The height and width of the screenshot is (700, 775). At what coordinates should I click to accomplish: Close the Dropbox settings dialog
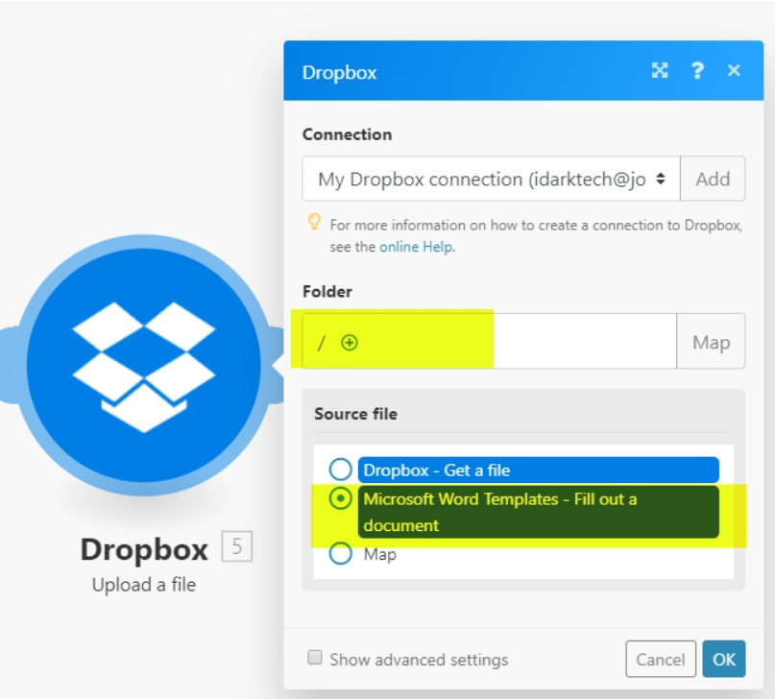tap(734, 71)
